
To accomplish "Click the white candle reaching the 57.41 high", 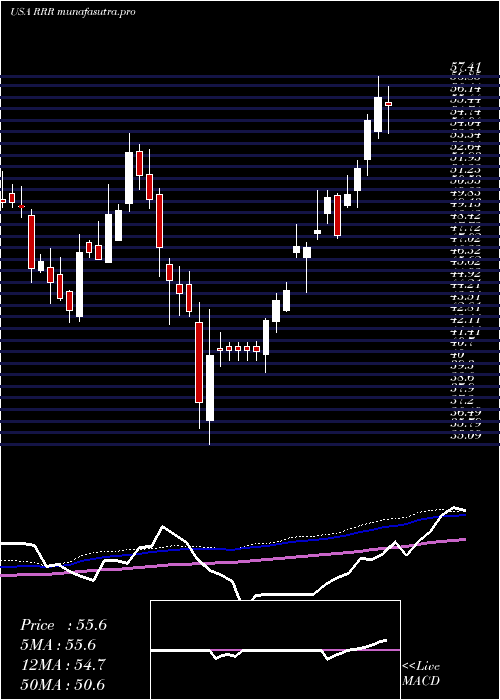I will click(378, 114).
